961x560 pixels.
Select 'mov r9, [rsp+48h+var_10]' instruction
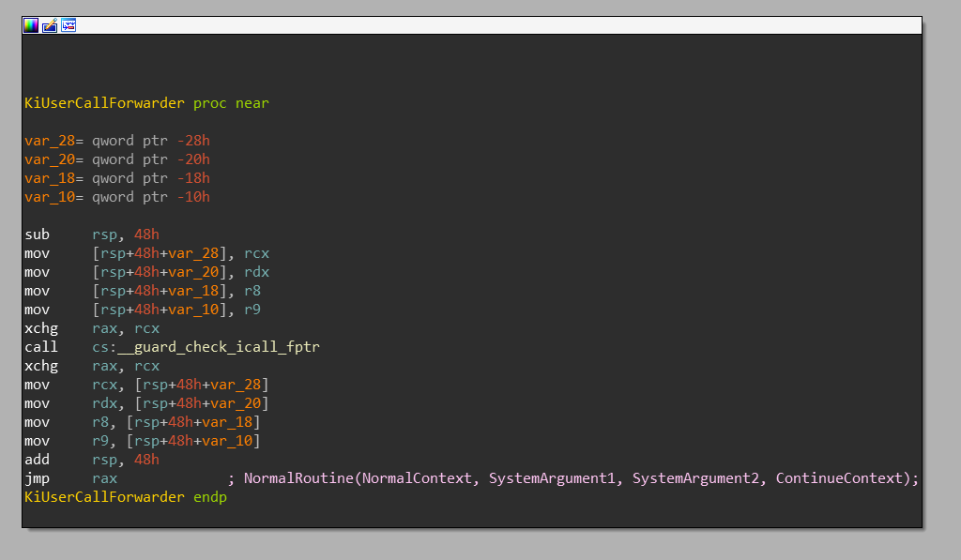point(143,441)
